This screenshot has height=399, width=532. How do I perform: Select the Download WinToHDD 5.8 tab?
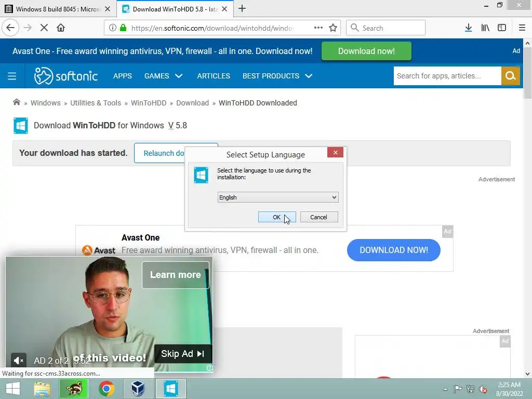pos(175,9)
